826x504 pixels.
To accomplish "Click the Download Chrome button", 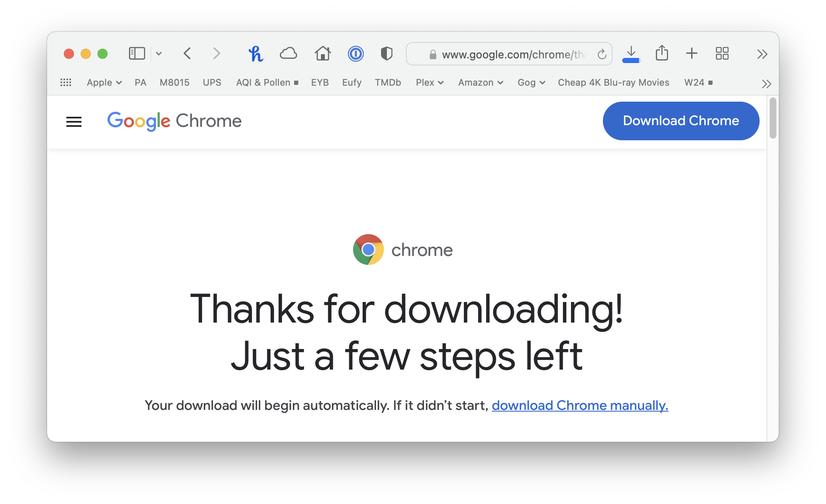I will (681, 121).
